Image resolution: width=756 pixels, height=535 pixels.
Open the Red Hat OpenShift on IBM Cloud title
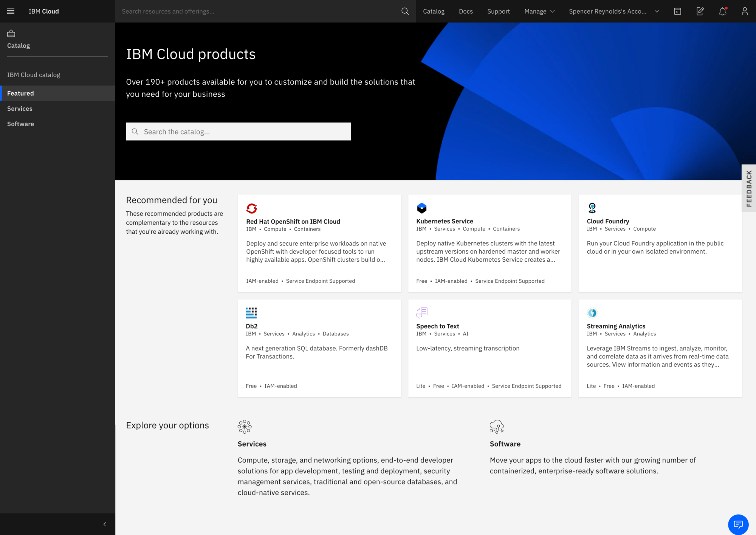tap(293, 222)
